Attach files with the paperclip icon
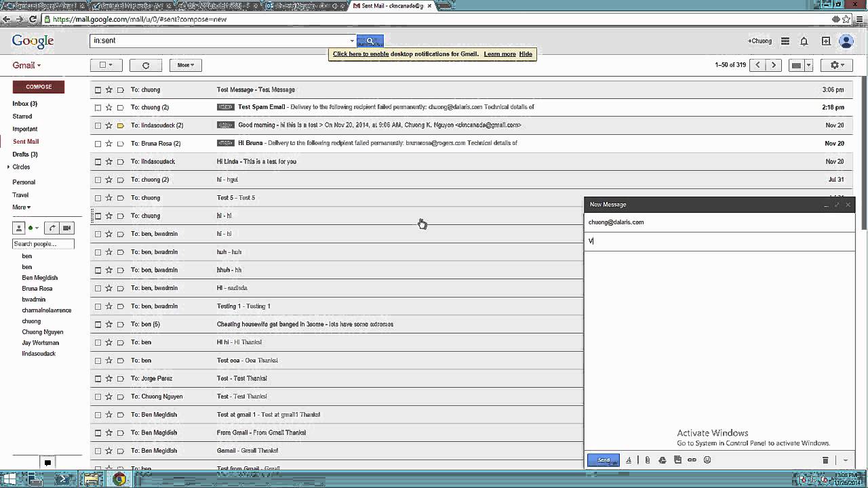Viewport: 868px width, 488px height. coord(647,460)
